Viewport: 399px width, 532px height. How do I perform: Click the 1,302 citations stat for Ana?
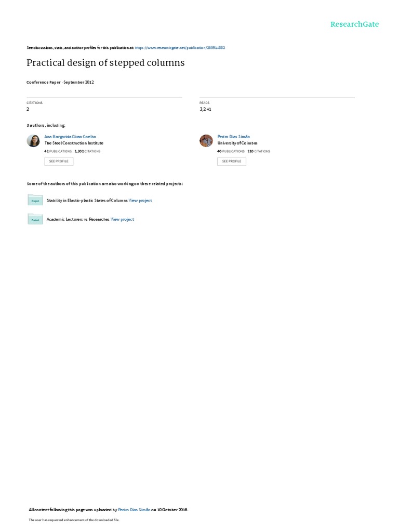(x=87, y=151)
